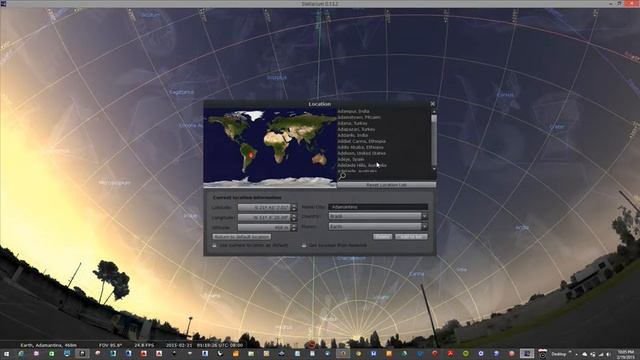Click scroll-down arrow of location list
Screen dimensions: 640x360
pos(434,168)
